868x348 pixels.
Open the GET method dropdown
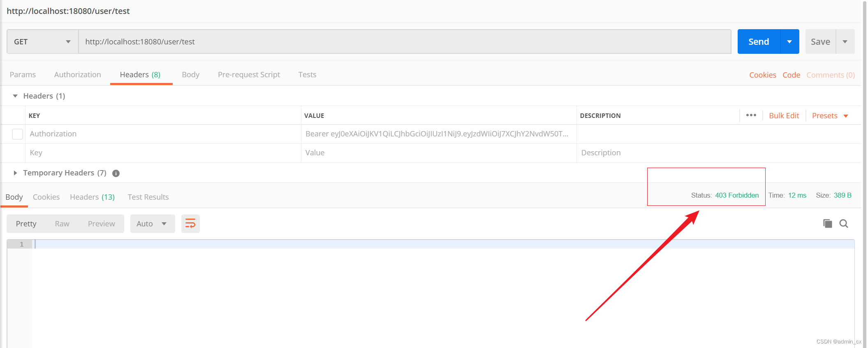(x=42, y=41)
